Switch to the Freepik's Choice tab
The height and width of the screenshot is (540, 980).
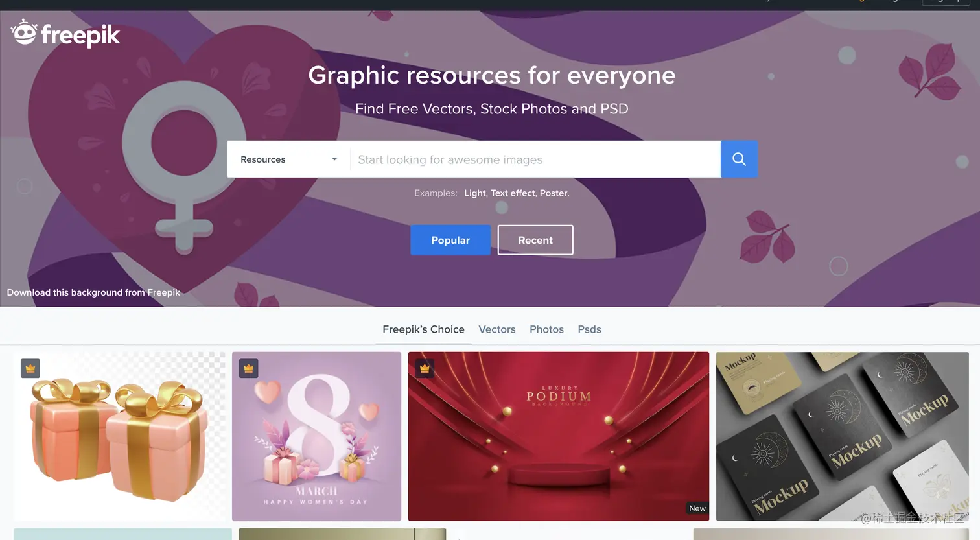[423, 329]
